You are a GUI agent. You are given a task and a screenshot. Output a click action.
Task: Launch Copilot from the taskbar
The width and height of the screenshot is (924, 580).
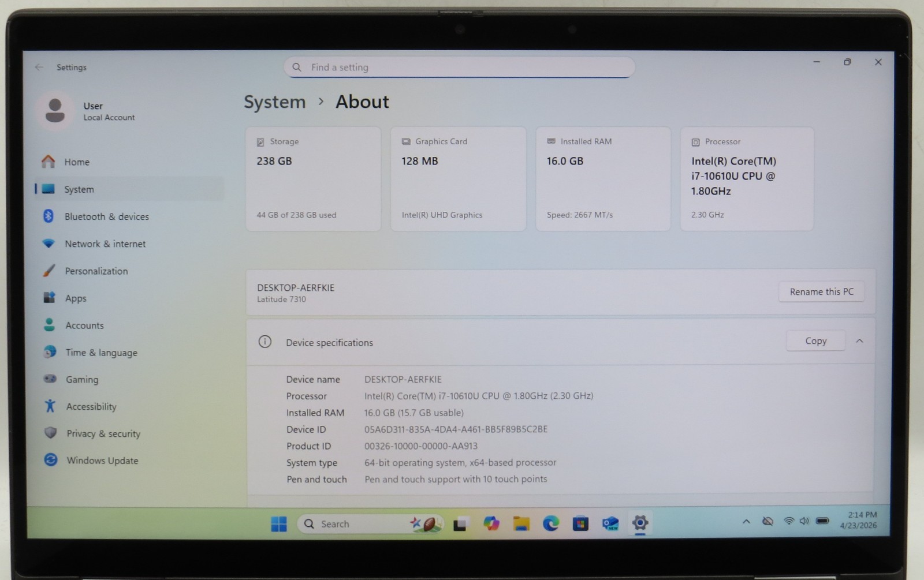pyautogui.click(x=491, y=523)
